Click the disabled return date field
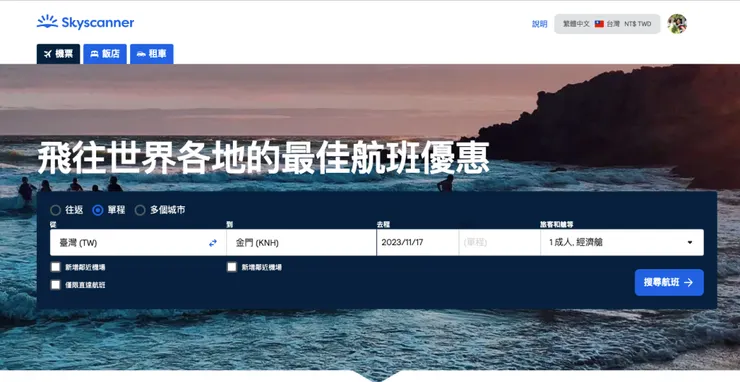Image resolution: width=740 pixels, height=382 pixels. (499, 243)
